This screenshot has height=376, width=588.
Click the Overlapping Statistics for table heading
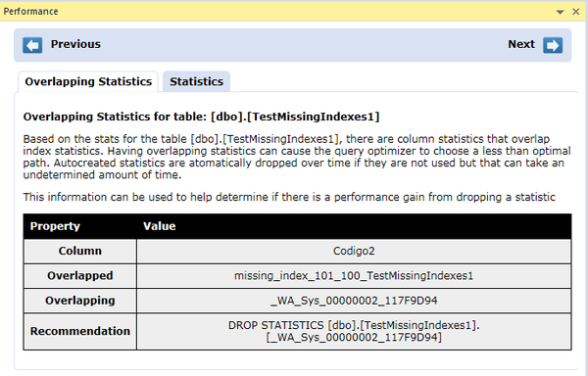201,117
